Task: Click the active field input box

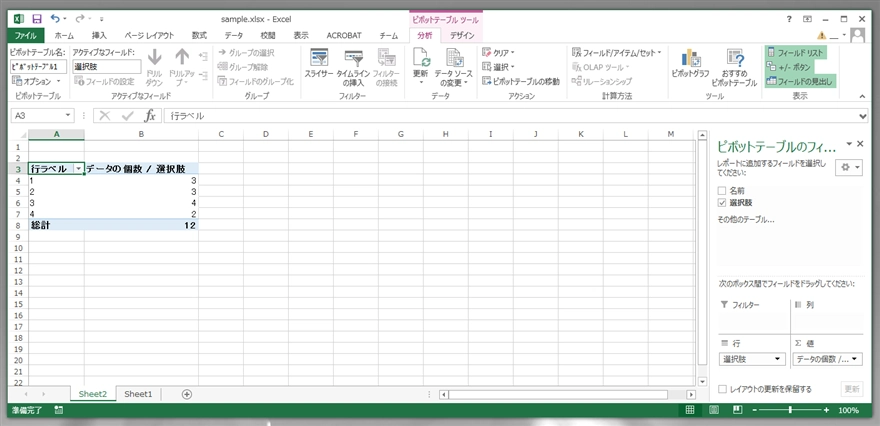Action: (107, 66)
